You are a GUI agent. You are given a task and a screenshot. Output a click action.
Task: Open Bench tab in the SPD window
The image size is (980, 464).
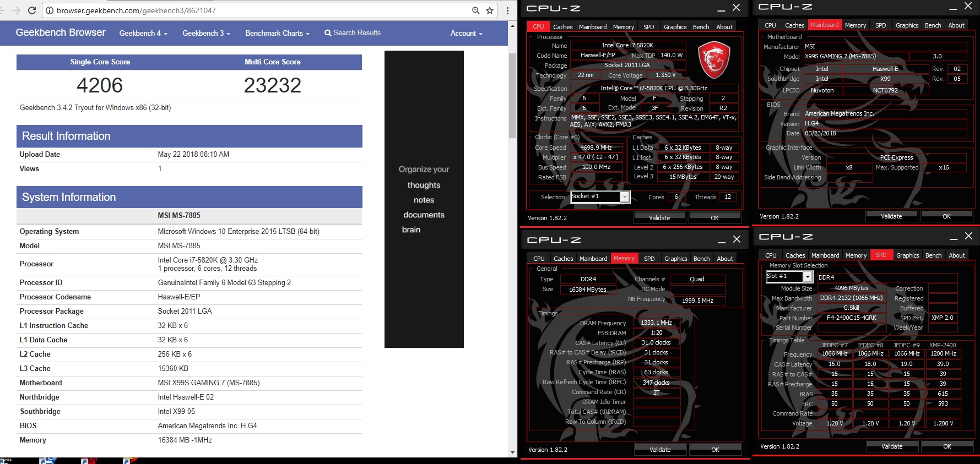[x=933, y=255]
